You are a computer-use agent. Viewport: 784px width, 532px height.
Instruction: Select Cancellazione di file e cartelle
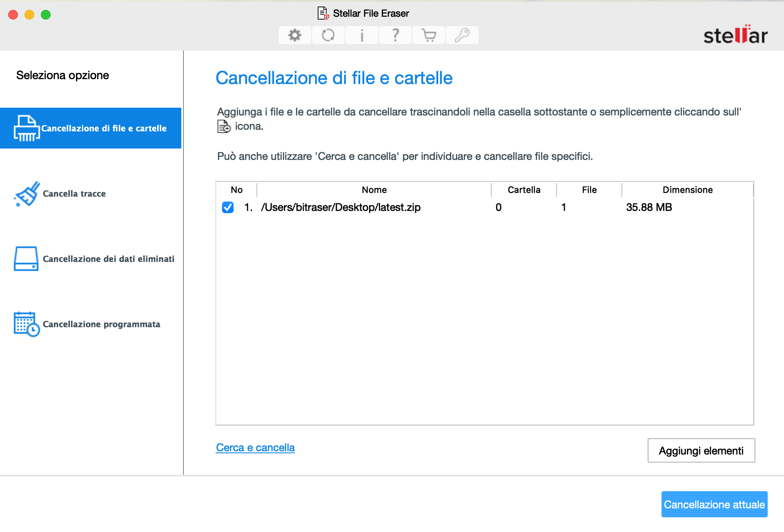pyautogui.click(x=91, y=128)
